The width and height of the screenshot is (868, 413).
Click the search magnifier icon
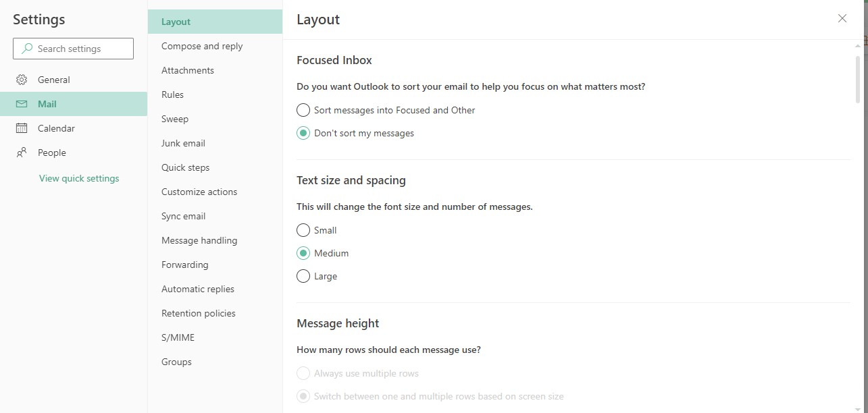27,49
